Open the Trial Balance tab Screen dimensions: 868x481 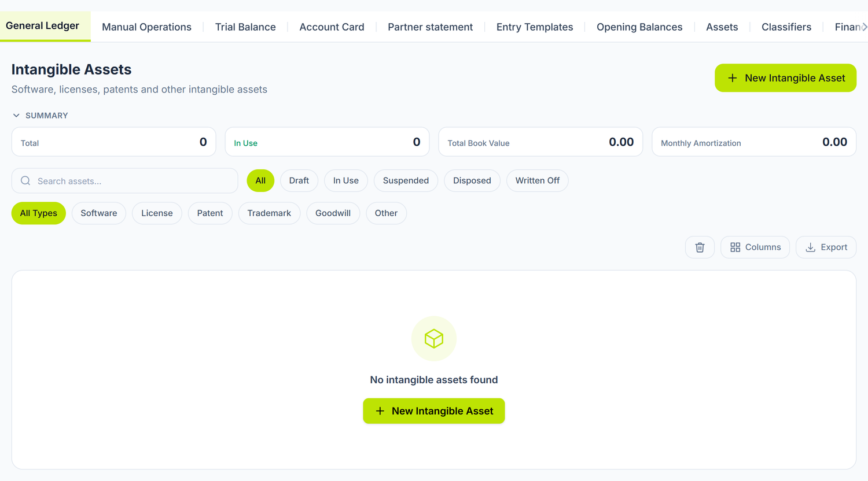click(245, 27)
